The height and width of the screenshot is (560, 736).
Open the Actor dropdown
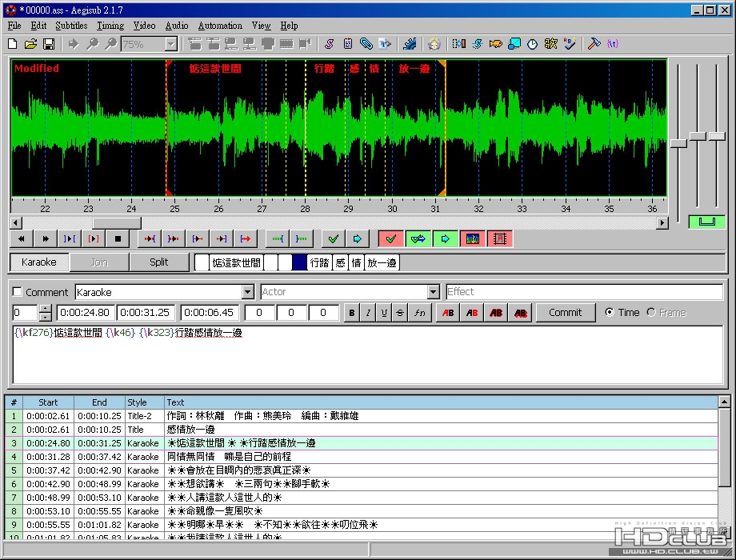pyautogui.click(x=434, y=292)
